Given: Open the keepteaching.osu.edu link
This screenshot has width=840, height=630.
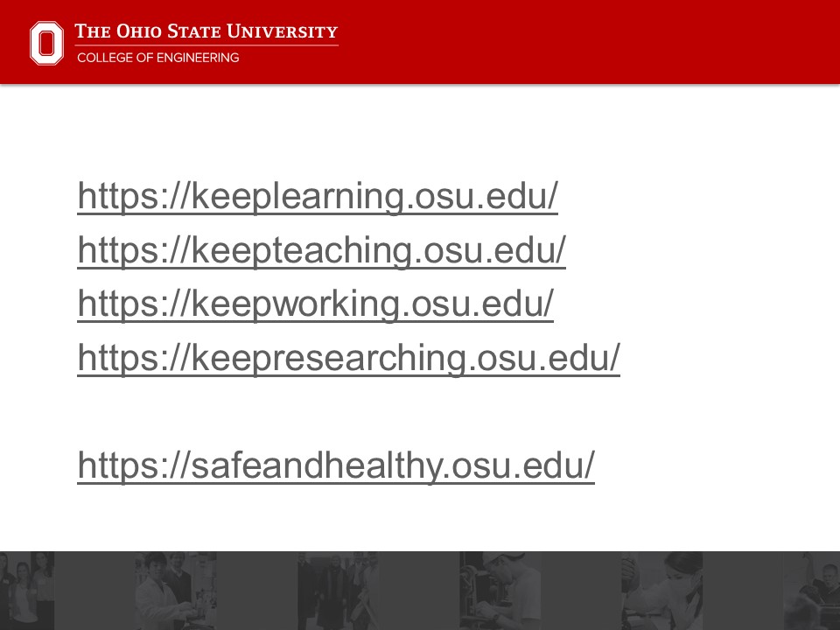Looking at the screenshot, I should (322, 251).
